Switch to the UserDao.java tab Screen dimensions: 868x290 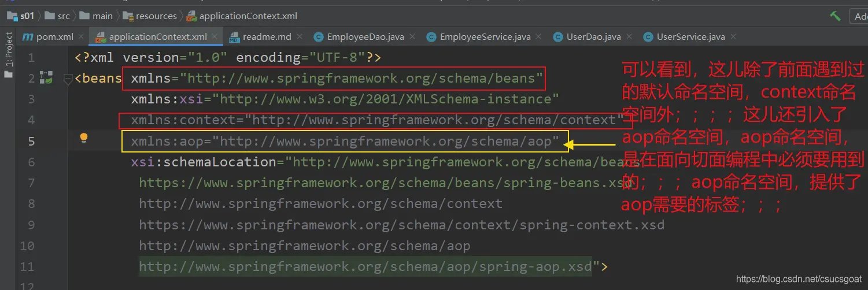click(x=593, y=37)
